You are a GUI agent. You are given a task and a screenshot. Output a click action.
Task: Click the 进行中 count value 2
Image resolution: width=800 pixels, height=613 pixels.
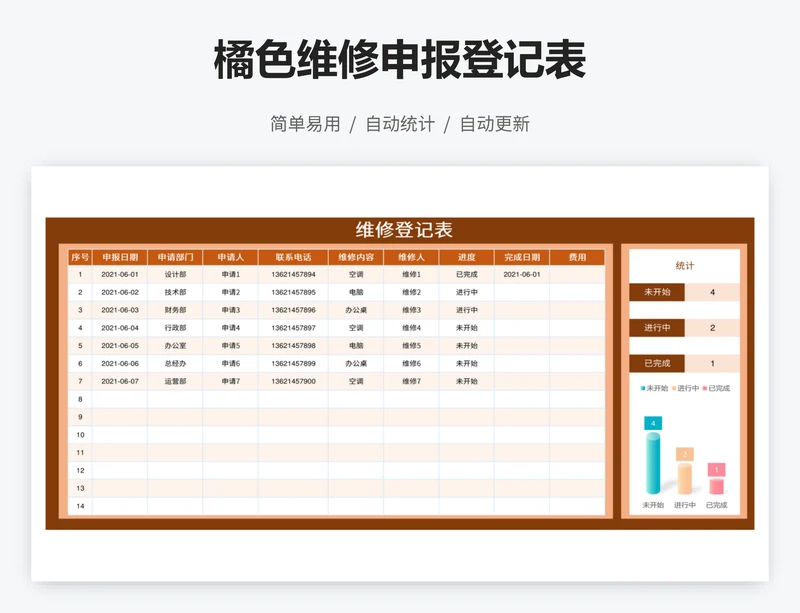pyautogui.click(x=712, y=328)
